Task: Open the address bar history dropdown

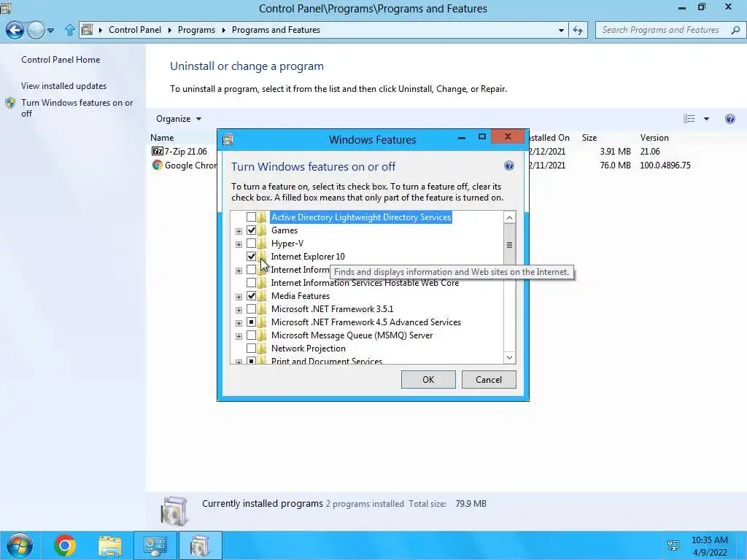Action: click(x=561, y=31)
